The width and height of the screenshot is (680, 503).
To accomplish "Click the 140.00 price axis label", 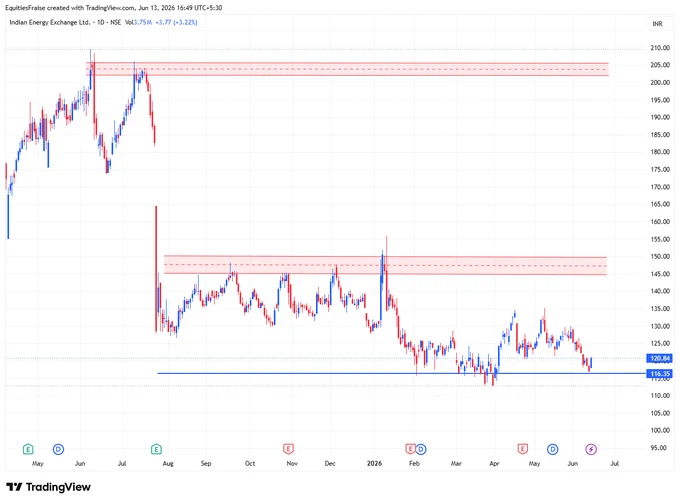I will tap(660, 291).
